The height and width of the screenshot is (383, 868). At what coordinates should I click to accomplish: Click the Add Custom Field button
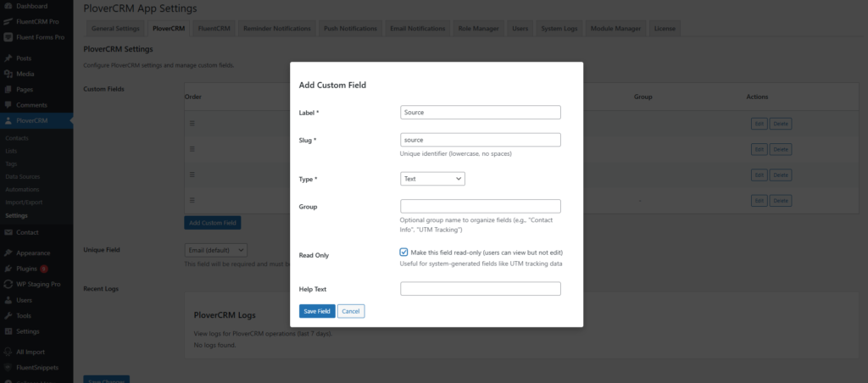213,223
